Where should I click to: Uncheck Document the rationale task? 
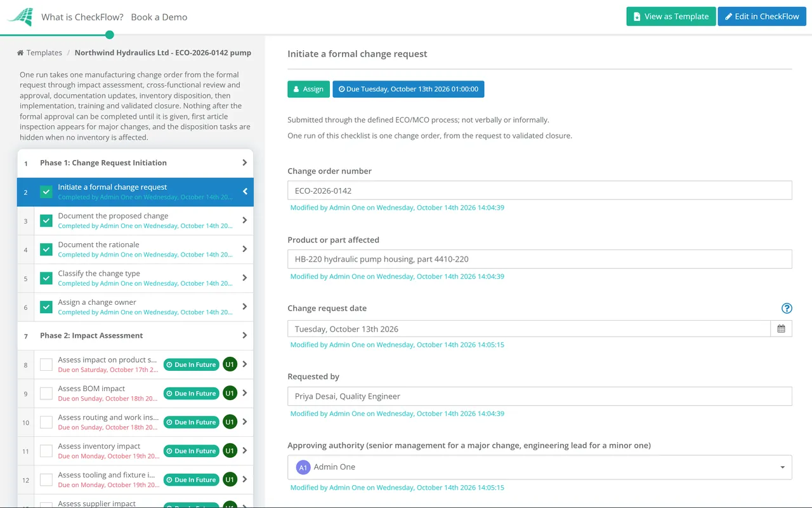46,250
